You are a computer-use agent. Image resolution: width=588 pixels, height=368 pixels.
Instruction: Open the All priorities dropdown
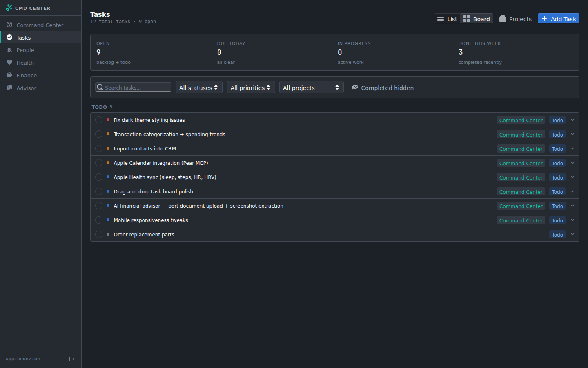click(251, 88)
